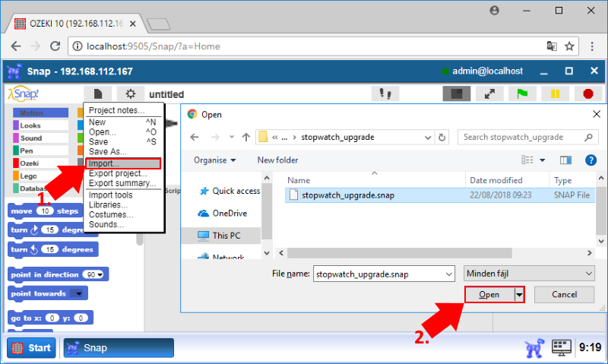Choose Export summary... from the menu
This screenshot has width=608, height=364.
point(123,183)
